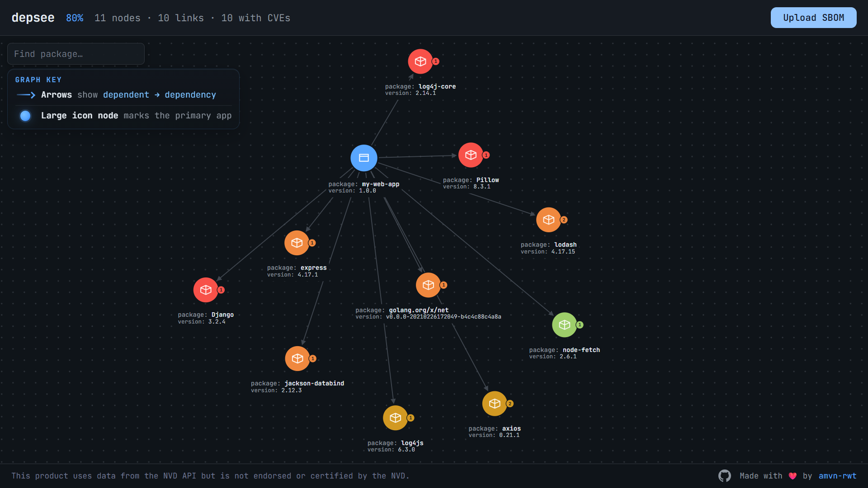Select the log4j-core package node
The image size is (868, 488).
420,61
